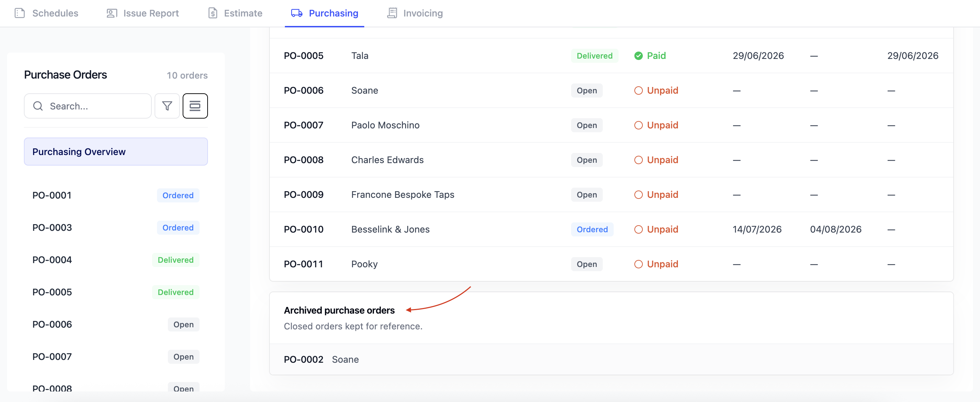Screen dimensions: 980x402
Task: Open the Delivered status badge for PO-0005 row
Action: click(594, 56)
